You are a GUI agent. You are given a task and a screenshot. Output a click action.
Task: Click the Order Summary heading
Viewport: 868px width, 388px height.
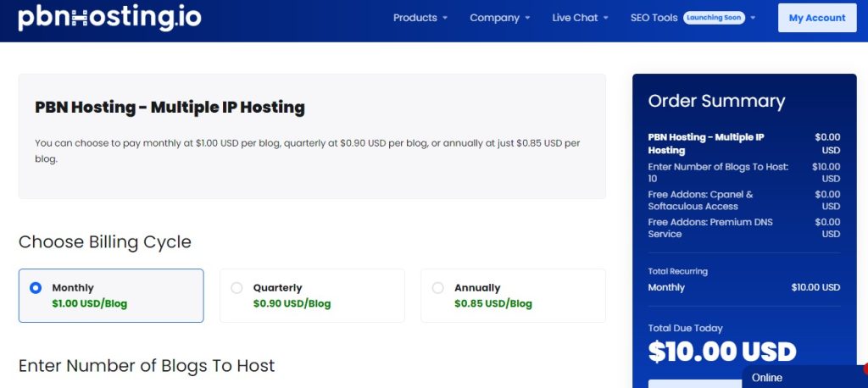[x=716, y=101]
